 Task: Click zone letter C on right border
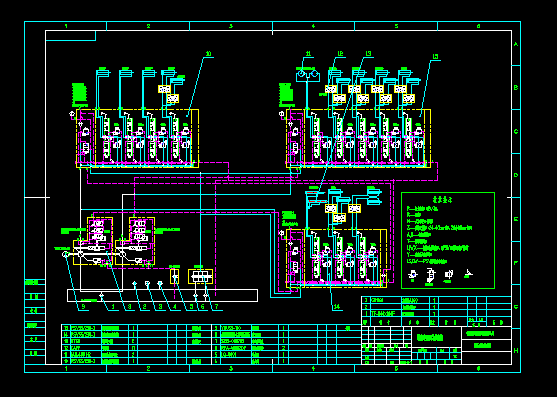click(x=516, y=131)
